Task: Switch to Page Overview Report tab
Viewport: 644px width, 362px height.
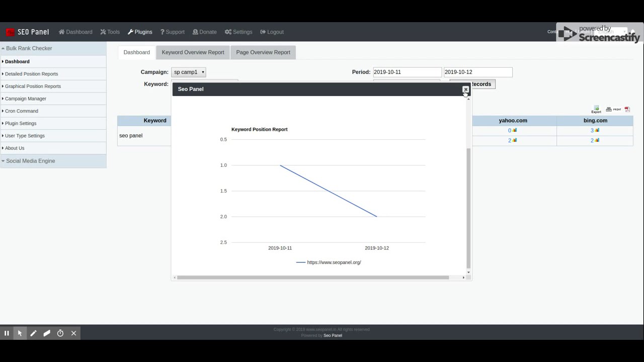Action: 263,52
